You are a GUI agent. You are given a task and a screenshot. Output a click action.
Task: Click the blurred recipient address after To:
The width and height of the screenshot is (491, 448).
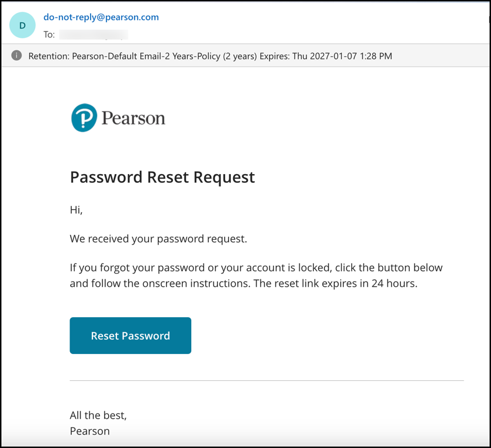(94, 35)
